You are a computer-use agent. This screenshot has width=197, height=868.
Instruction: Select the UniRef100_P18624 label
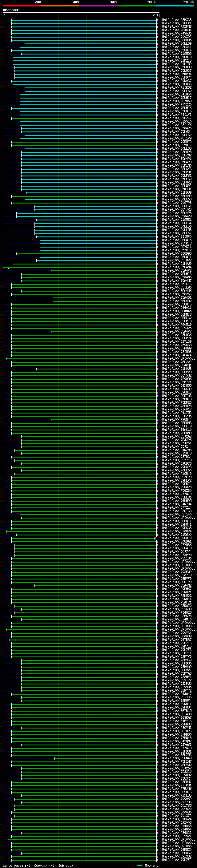[x=177, y=819]
